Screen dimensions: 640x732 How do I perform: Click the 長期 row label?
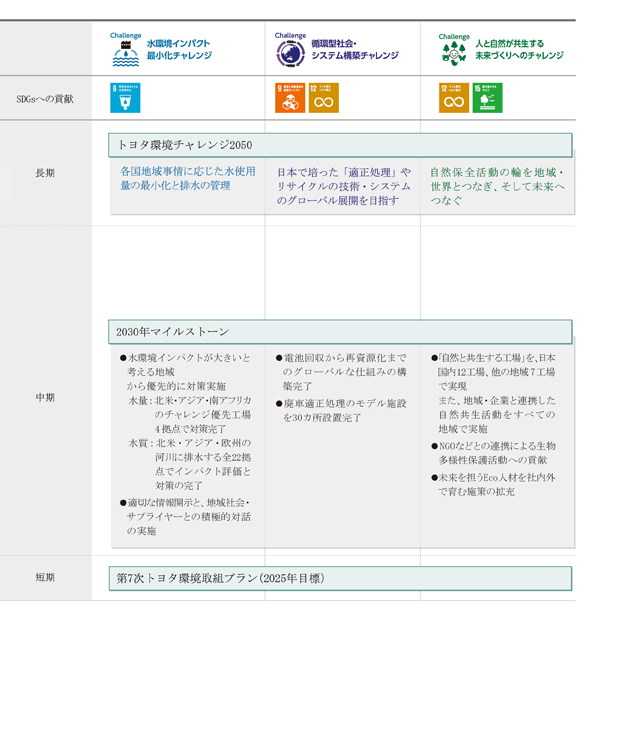coord(45,173)
